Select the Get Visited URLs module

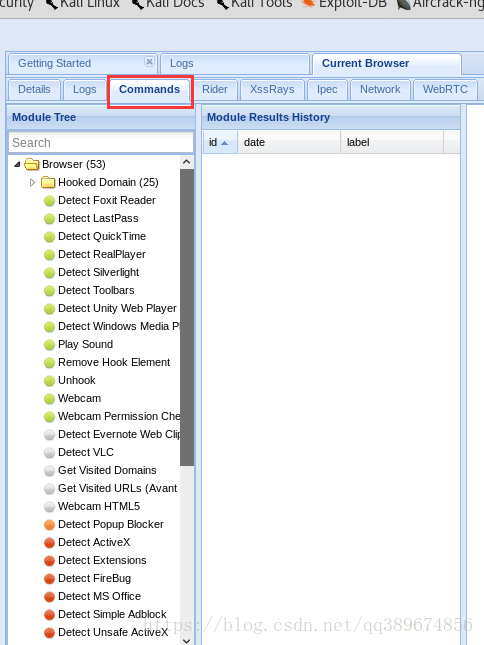click(118, 488)
